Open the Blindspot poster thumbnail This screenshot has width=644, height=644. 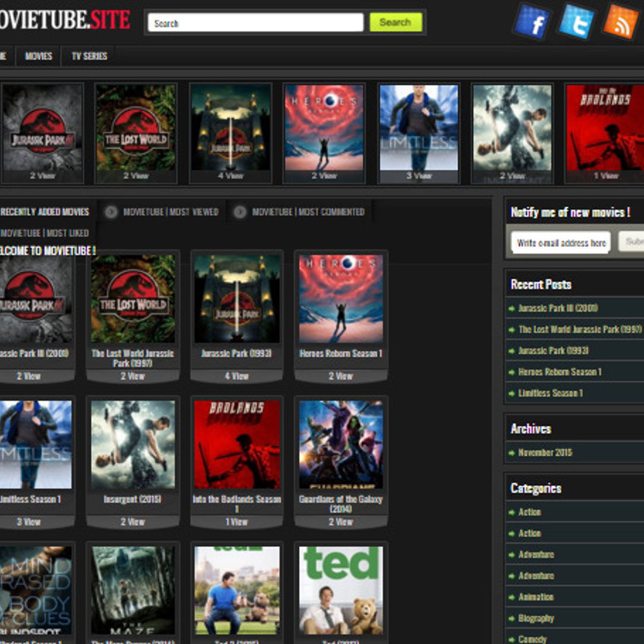point(35,590)
